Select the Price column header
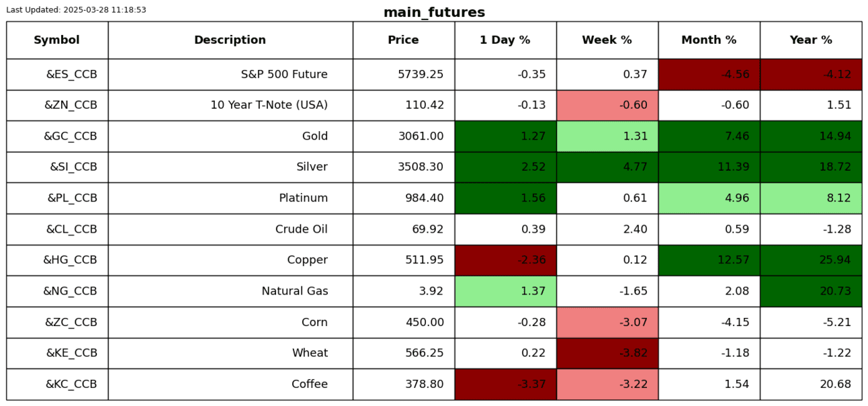Viewport: 868px width, 406px height. [x=403, y=40]
